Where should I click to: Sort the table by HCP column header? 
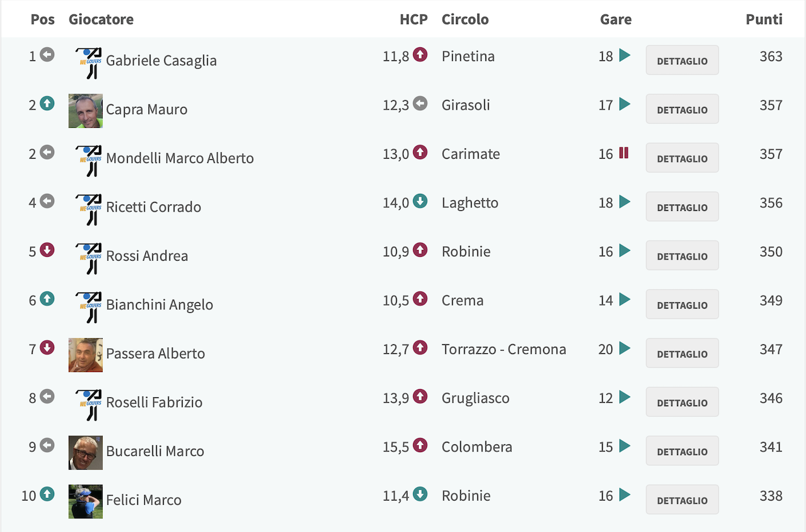414,20
